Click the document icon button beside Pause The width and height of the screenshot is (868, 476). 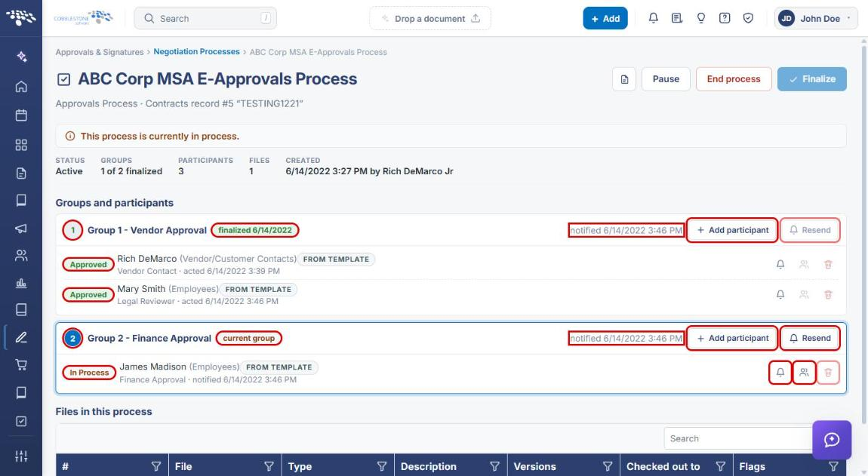(x=624, y=79)
